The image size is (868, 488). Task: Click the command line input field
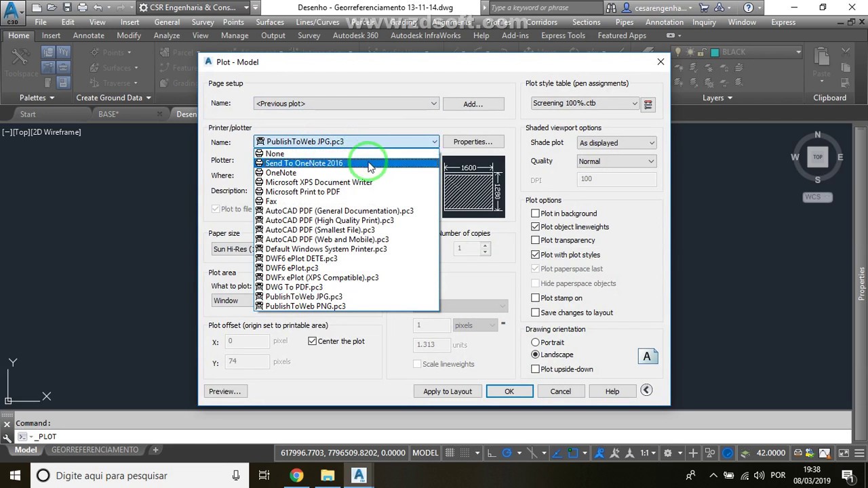(x=434, y=436)
